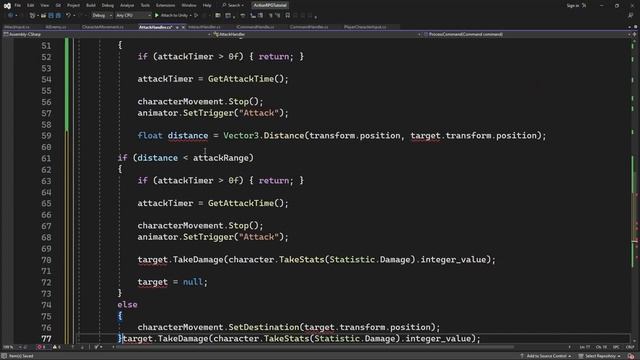
Task: Open the Analyze menu
Action: click(127, 5)
